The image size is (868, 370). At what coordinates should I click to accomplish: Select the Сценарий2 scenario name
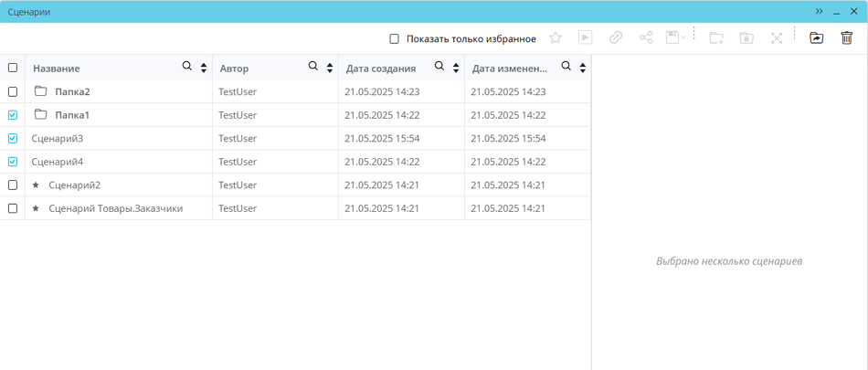[74, 185]
